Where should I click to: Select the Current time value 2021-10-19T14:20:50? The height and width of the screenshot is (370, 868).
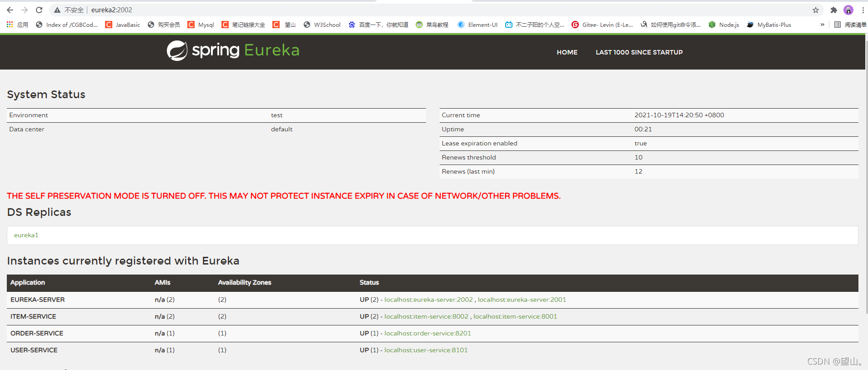point(679,115)
